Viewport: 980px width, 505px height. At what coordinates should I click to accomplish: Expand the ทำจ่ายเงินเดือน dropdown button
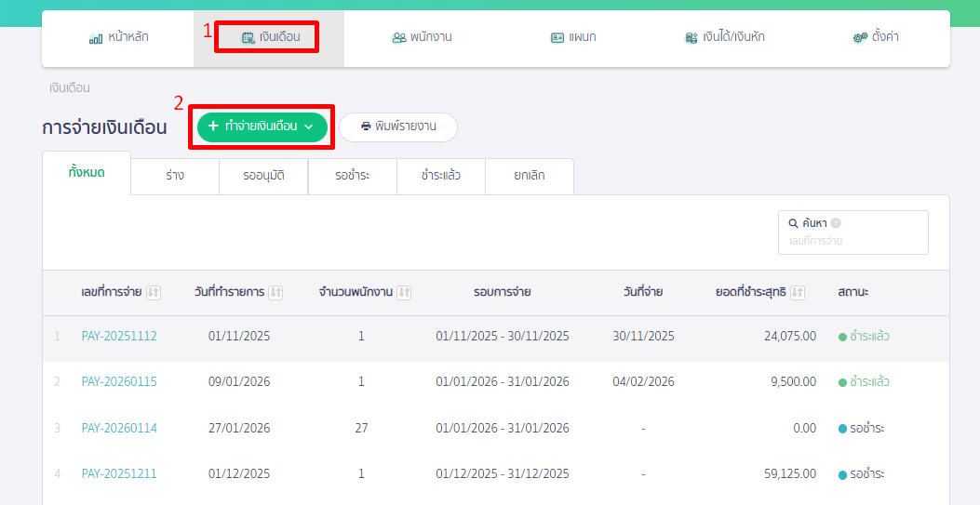click(262, 126)
